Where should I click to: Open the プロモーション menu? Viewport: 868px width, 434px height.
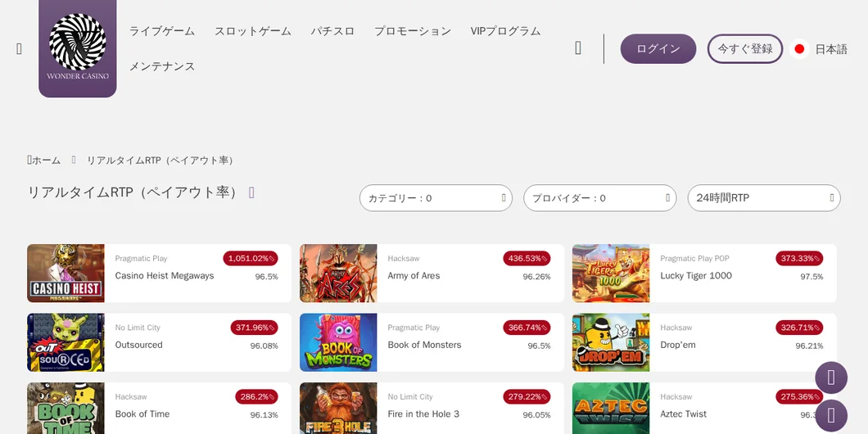(x=413, y=31)
